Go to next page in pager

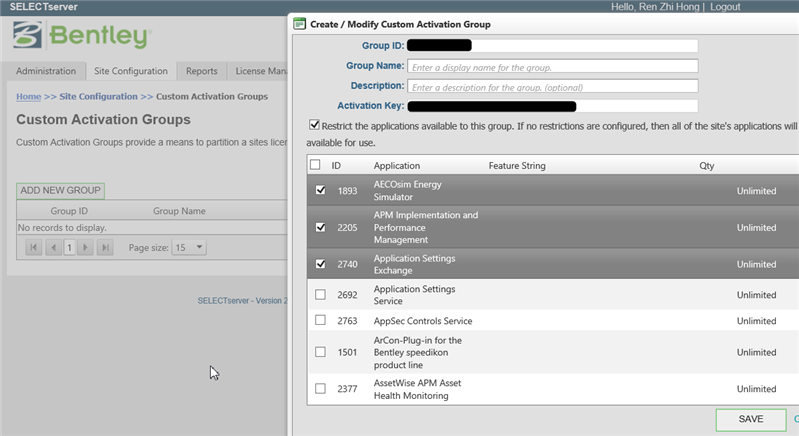point(85,247)
